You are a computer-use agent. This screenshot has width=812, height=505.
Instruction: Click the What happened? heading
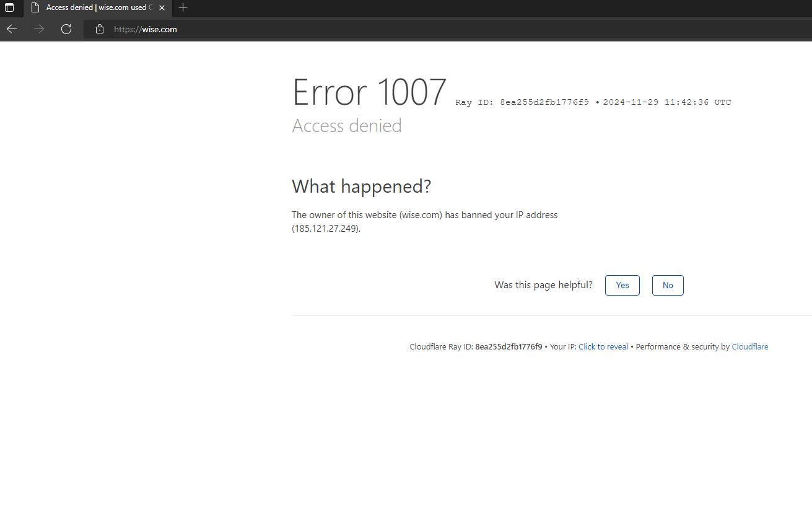point(362,187)
